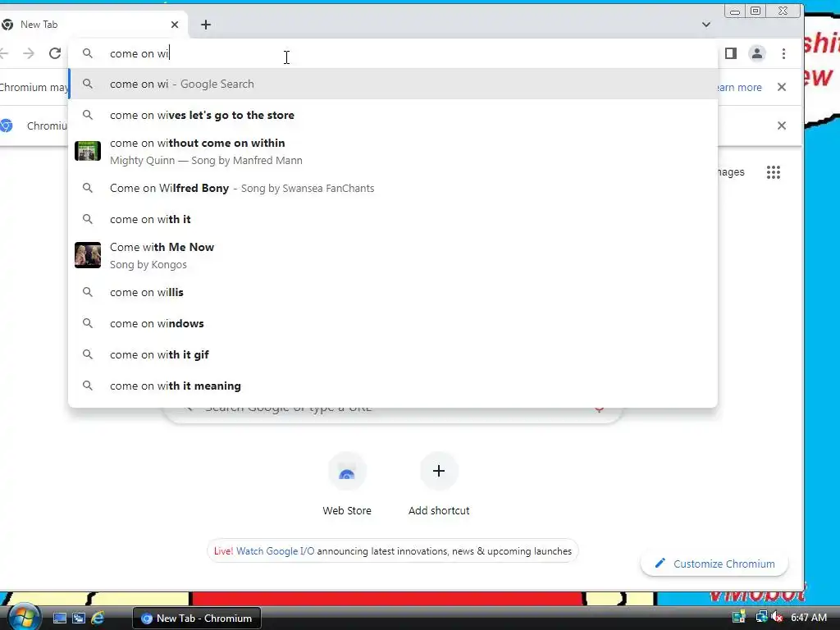
Task: Select 'Come with Me Now' song suggestion
Action: [393, 256]
